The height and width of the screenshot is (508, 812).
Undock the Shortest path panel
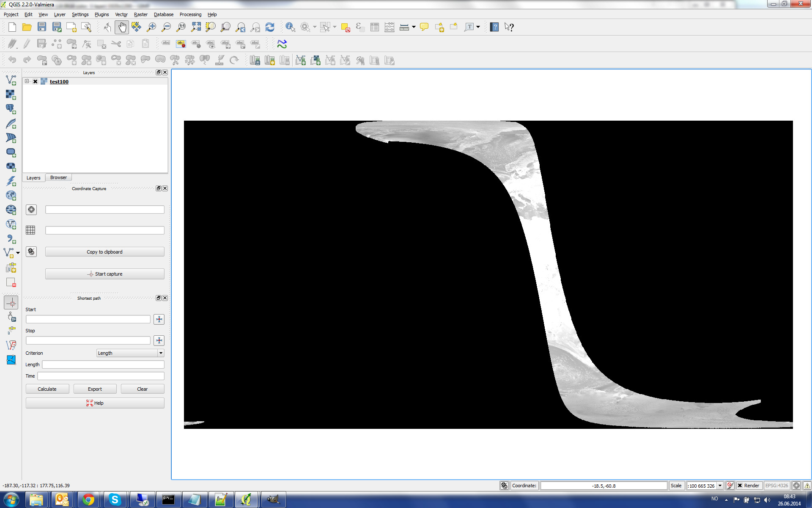click(x=159, y=298)
